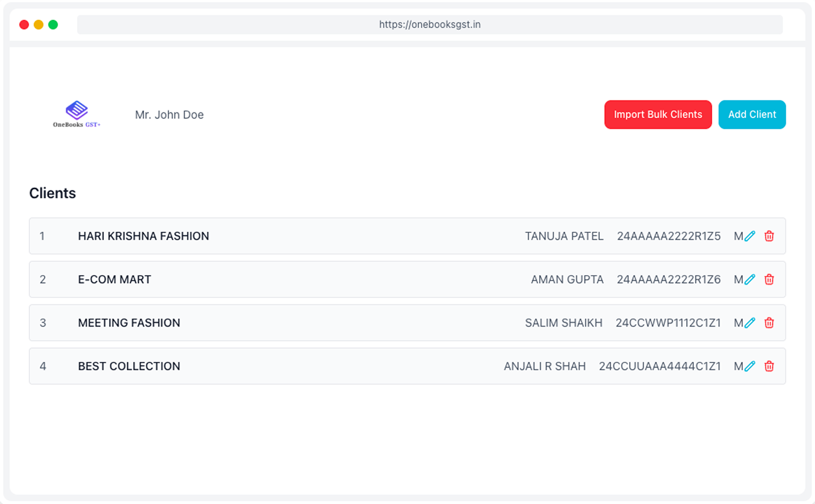
Task: Click the green macOS maximize dot
Action: click(53, 25)
